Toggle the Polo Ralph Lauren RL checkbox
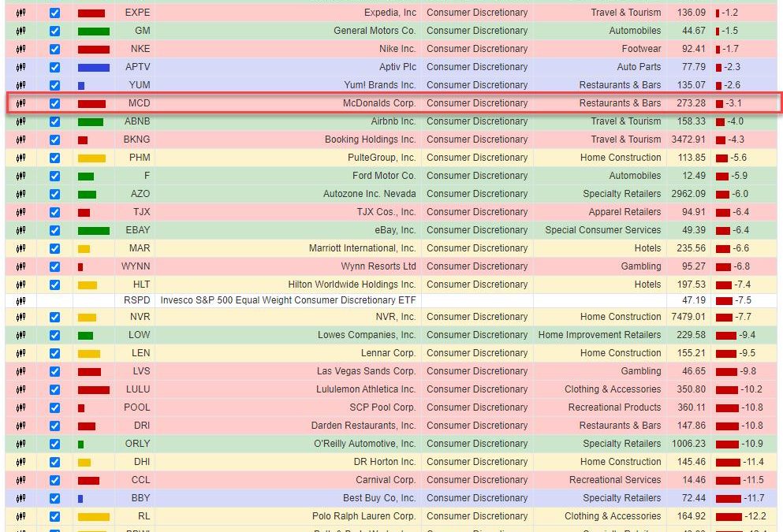The image size is (783, 532). [x=55, y=516]
